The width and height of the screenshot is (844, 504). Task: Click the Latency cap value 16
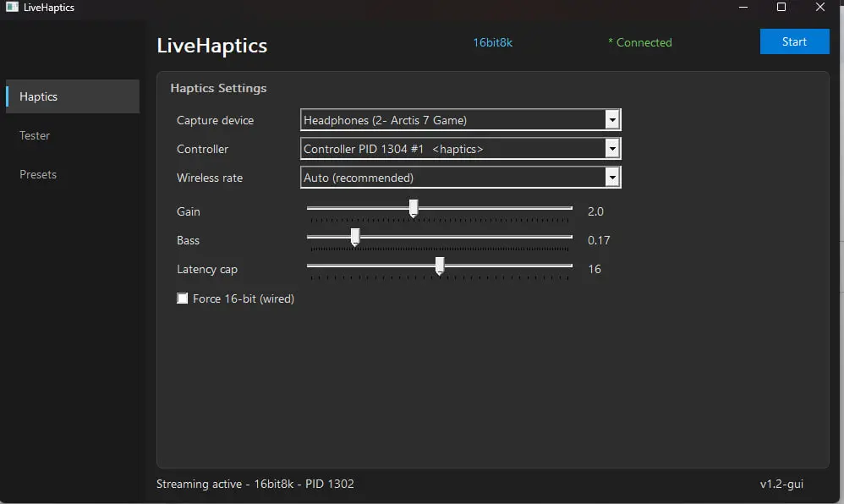point(595,269)
